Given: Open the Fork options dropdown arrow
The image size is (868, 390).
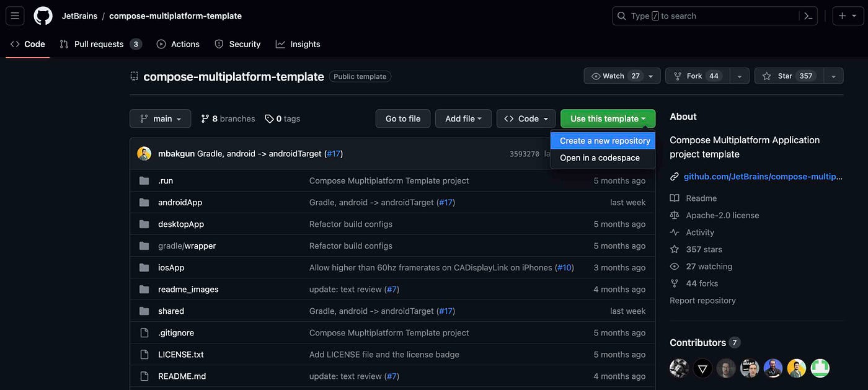Looking at the screenshot, I should (x=740, y=76).
